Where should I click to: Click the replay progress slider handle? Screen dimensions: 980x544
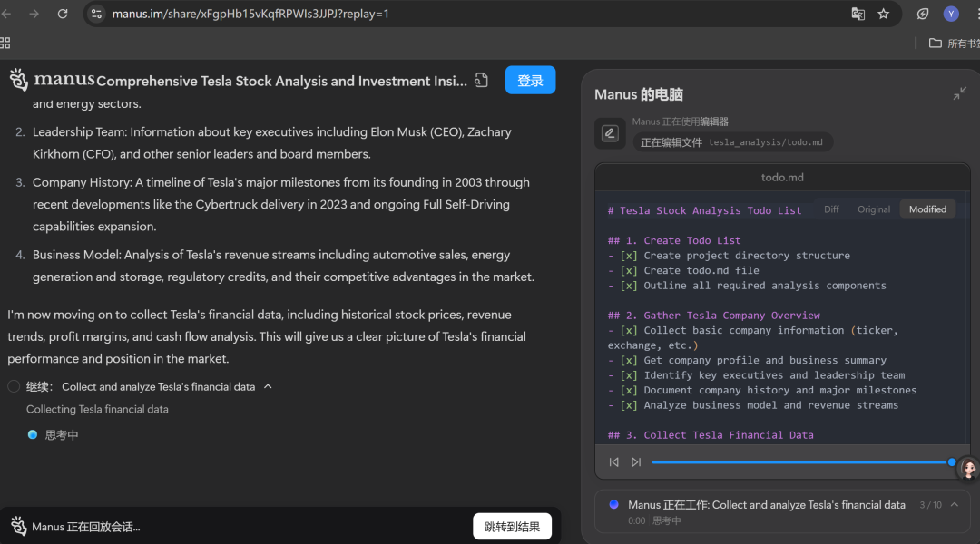click(951, 462)
